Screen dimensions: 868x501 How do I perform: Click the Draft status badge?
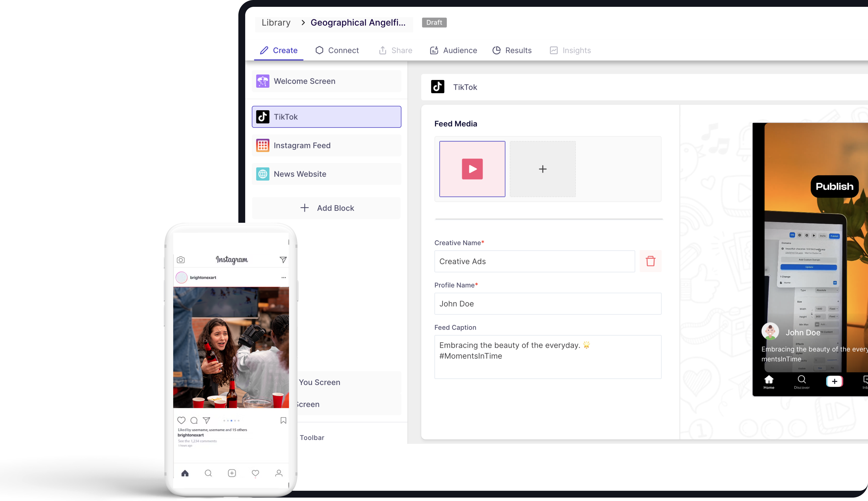tap(434, 22)
